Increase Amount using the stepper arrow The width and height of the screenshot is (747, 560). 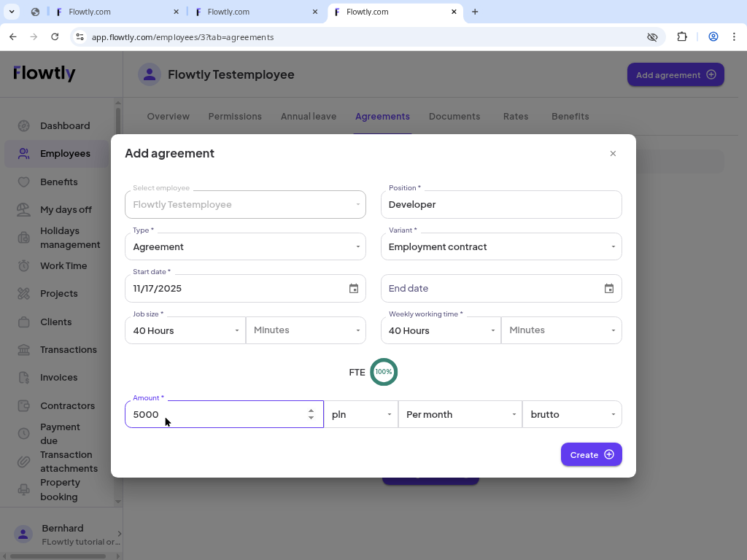point(311,410)
